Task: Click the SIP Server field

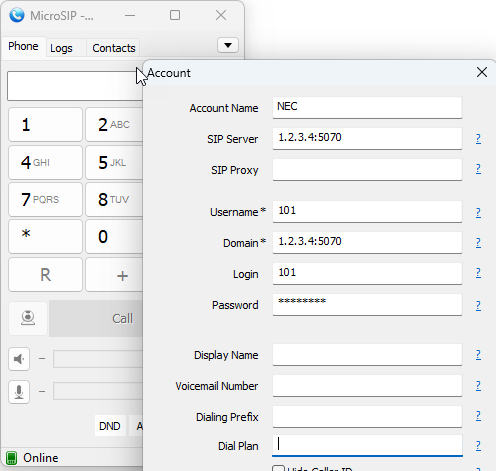Action: (367, 138)
